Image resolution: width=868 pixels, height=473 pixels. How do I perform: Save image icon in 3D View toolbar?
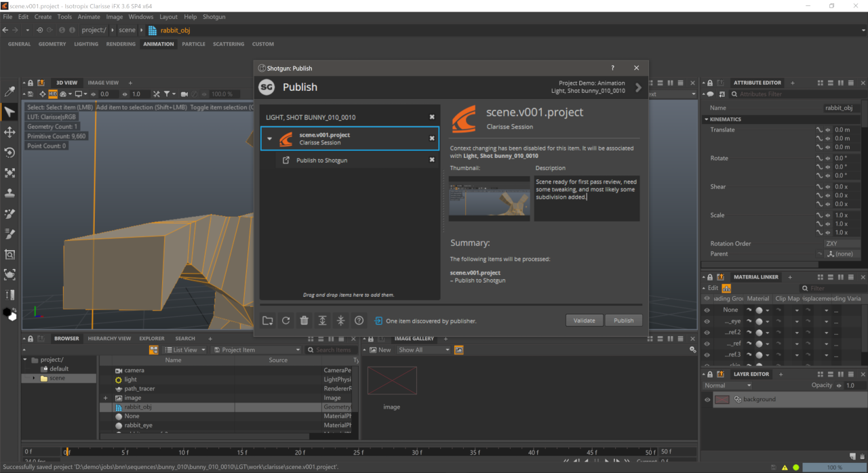[x=31, y=94]
